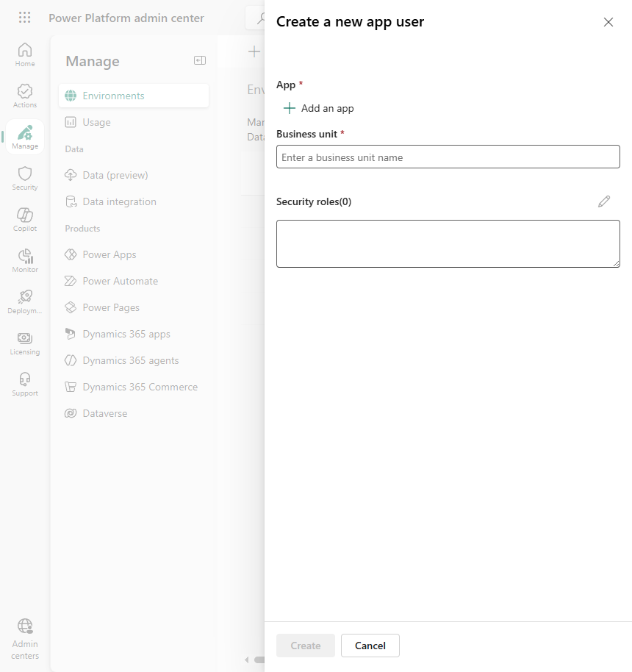The height and width of the screenshot is (672, 632).
Task: Select Environments in Manage menu
Action: pyautogui.click(x=134, y=96)
